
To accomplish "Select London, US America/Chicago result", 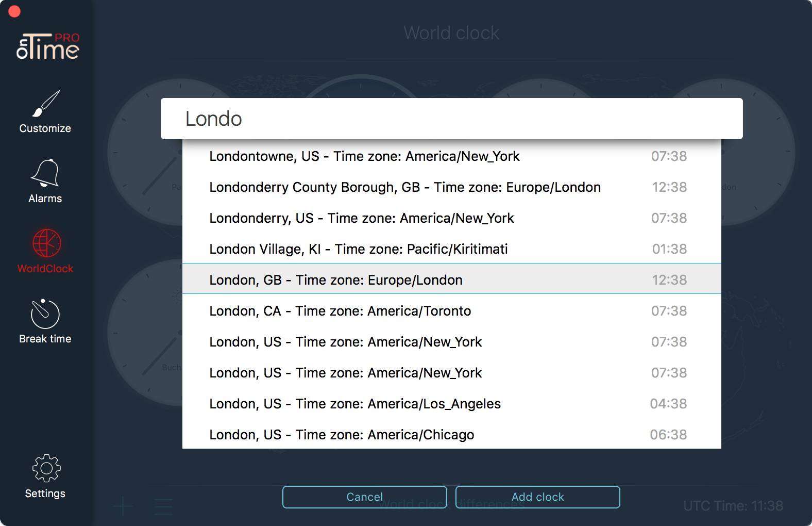I will click(452, 435).
